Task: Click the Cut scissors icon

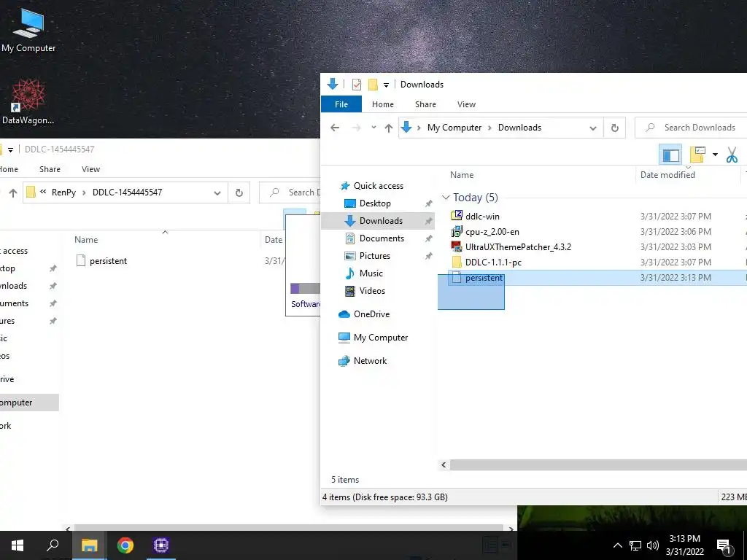Action: pyautogui.click(x=732, y=155)
